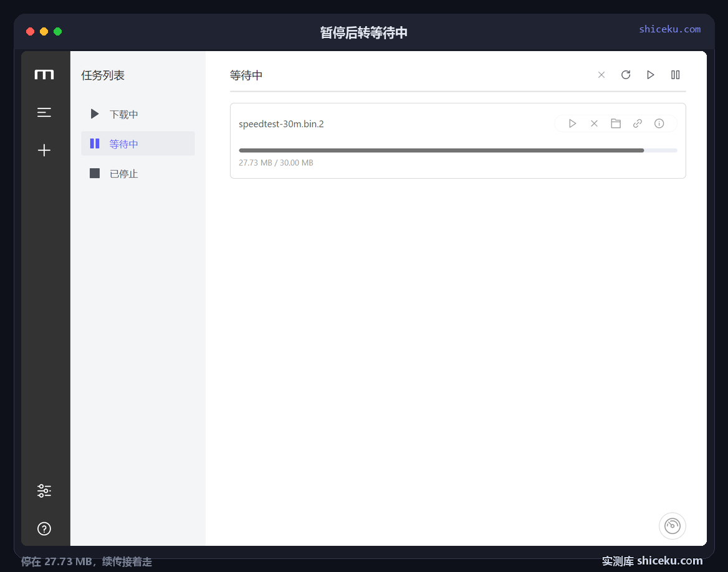728x572 pixels.
Task: Open preferences sliders icon in sidebar
Action: click(44, 491)
